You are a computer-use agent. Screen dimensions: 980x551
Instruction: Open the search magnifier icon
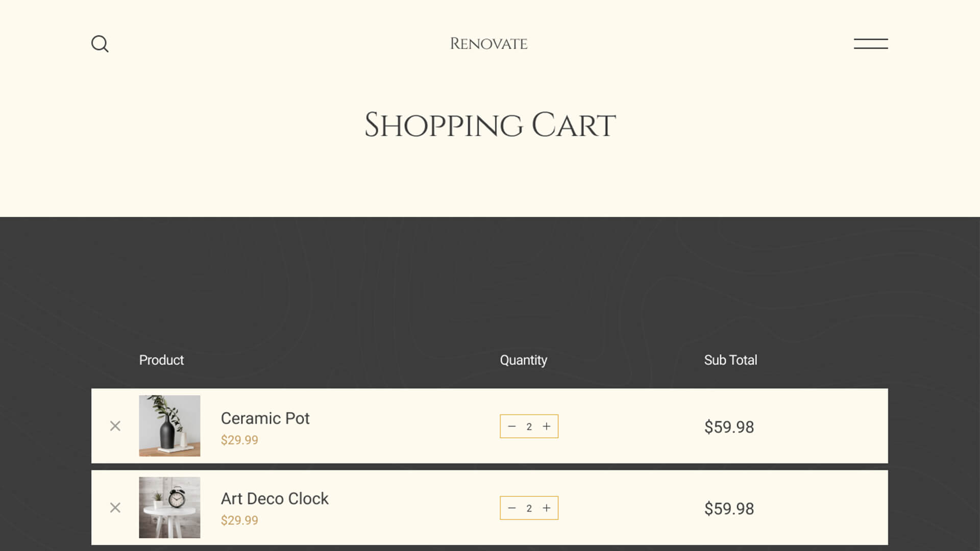tap(100, 44)
